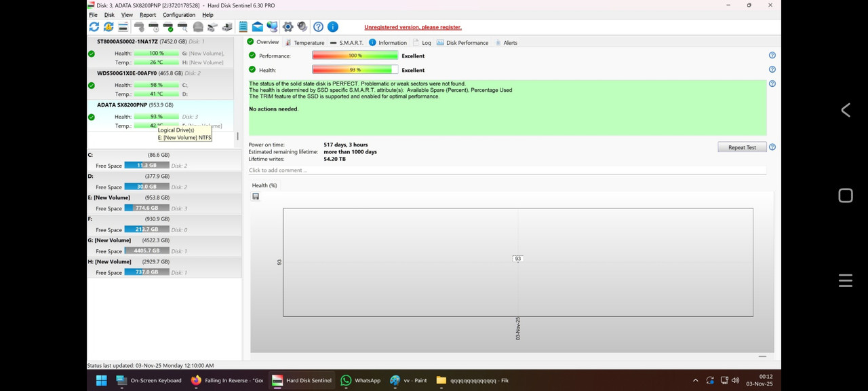Click the green check icon of WDS500G1X0E disk
This screenshot has width=868, height=391.
[x=92, y=86]
